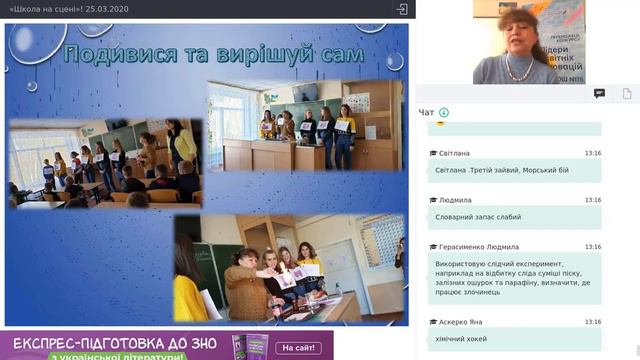The width and height of the screenshot is (640, 360).
Task: Click the chat scroll-down arrow icon
Action: tap(444, 112)
